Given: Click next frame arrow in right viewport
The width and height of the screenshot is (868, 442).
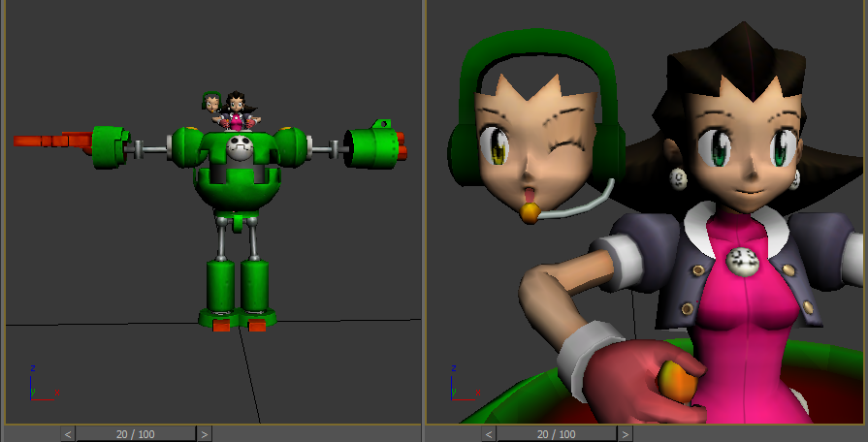Looking at the screenshot, I should pos(625,434).
